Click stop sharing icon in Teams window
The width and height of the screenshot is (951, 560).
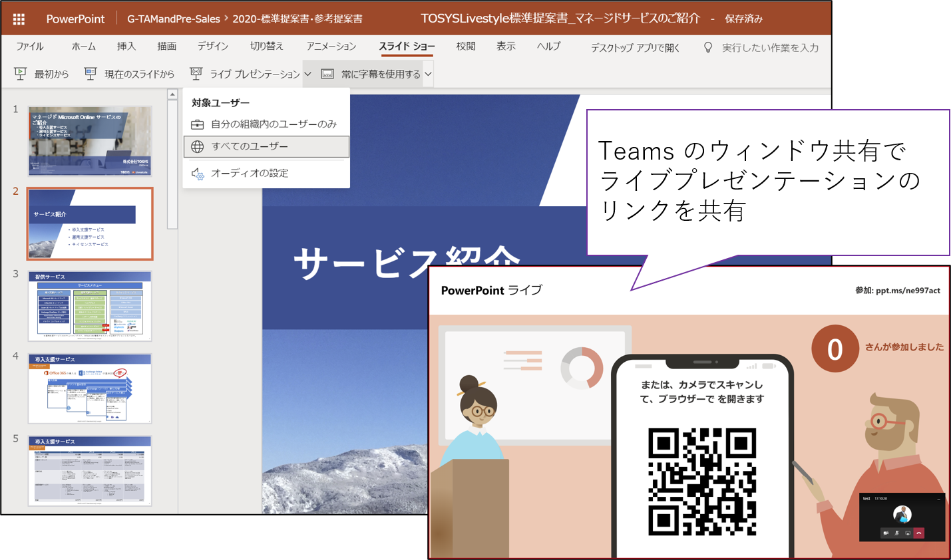908,533
